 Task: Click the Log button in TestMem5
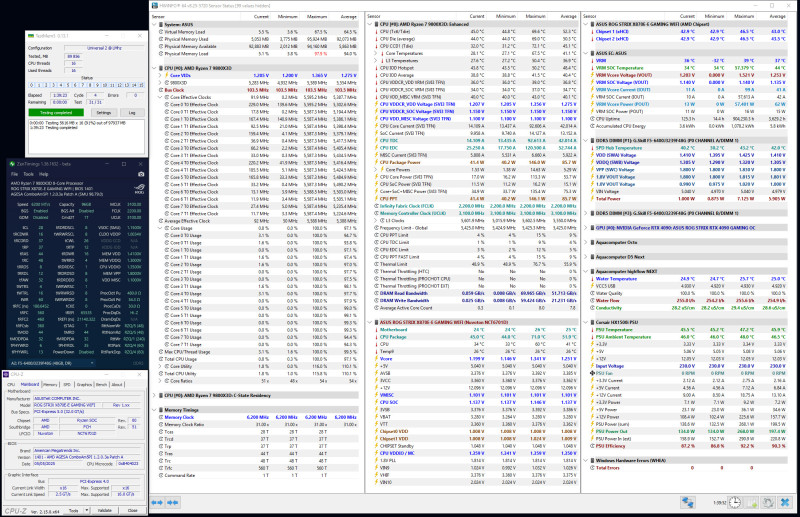[132, 112]
